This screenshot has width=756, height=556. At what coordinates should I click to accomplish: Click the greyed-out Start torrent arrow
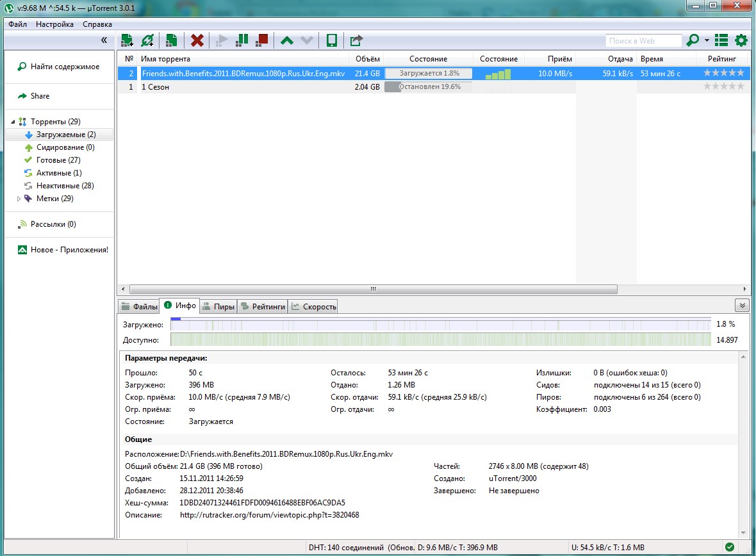point(221,40)
